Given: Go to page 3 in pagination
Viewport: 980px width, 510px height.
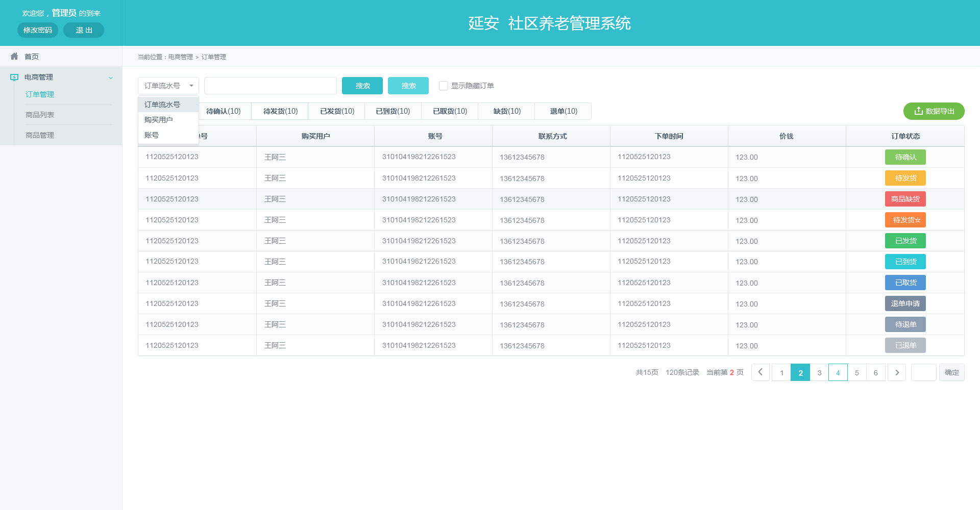Looking at the screenshot, I should (x=819, y=372).
